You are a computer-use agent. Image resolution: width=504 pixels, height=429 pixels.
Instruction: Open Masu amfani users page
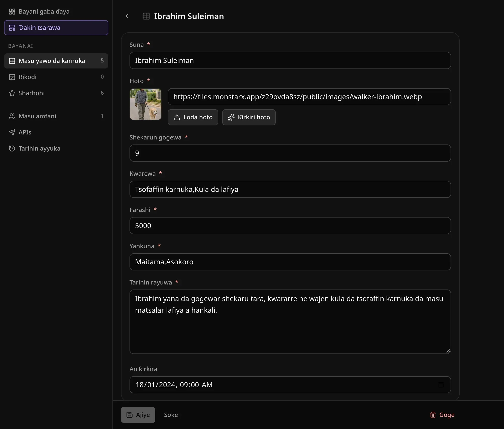(56, 116)
